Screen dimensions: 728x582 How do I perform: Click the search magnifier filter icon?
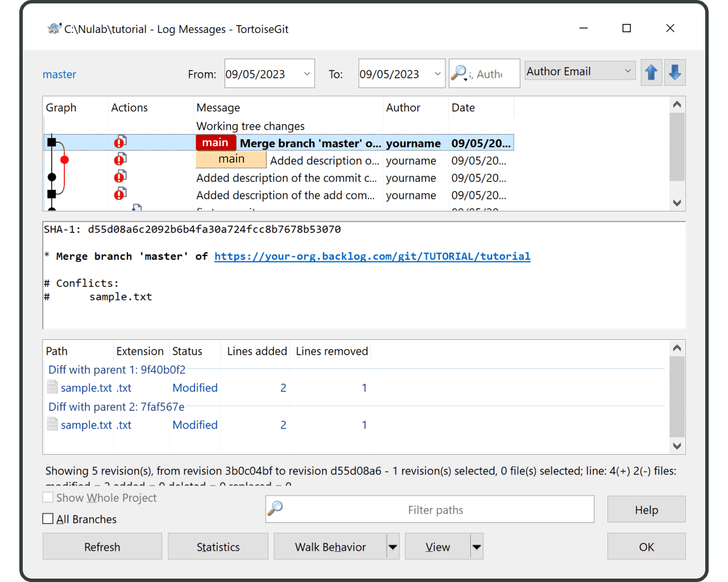coord(459,73)
